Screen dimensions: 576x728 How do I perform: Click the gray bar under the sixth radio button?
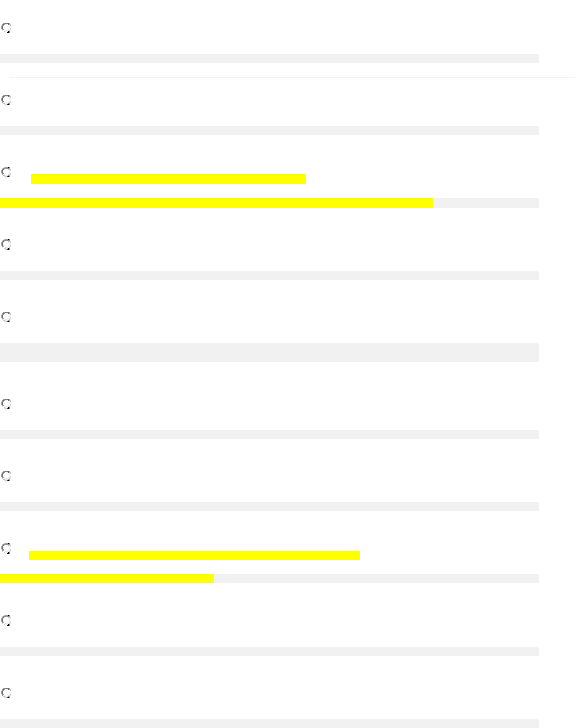coord(269,434)
